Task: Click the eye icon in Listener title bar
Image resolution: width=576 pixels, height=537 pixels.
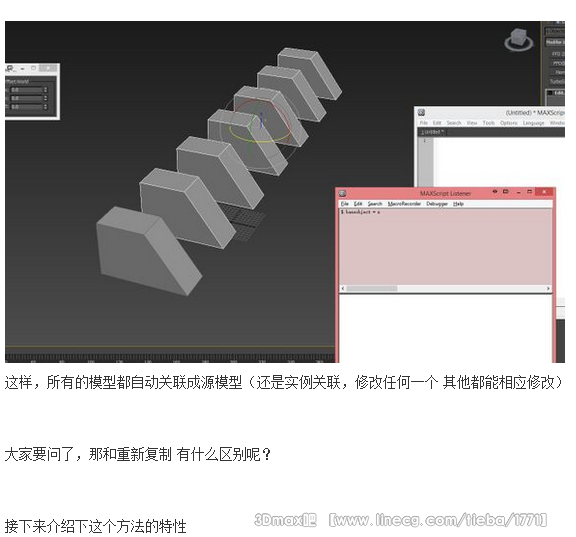Action: coord(495,192)
